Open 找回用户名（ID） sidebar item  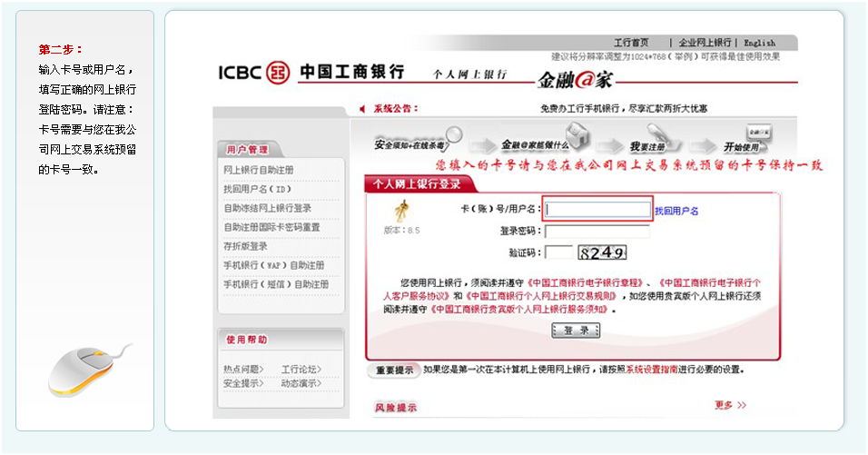(258, 189)
